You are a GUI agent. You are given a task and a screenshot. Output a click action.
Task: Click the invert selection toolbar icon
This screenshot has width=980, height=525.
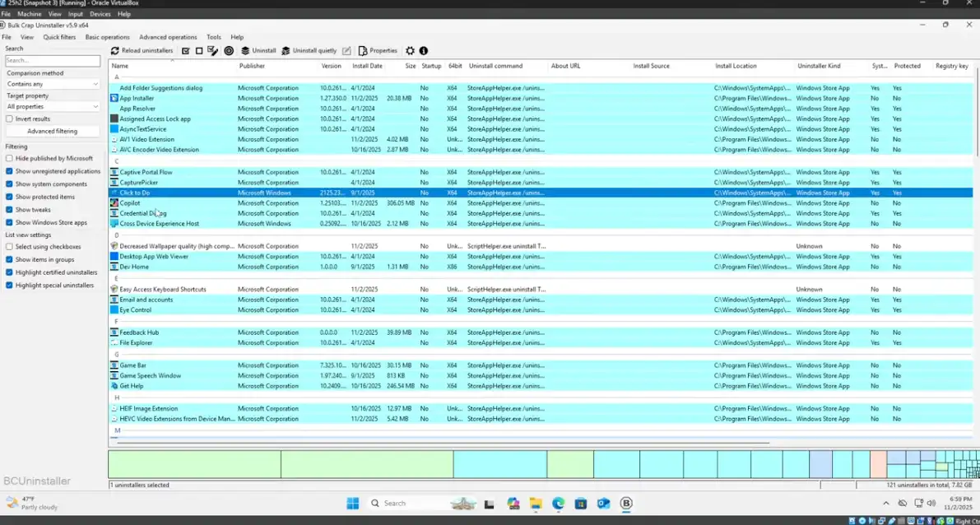click(213, 51)
